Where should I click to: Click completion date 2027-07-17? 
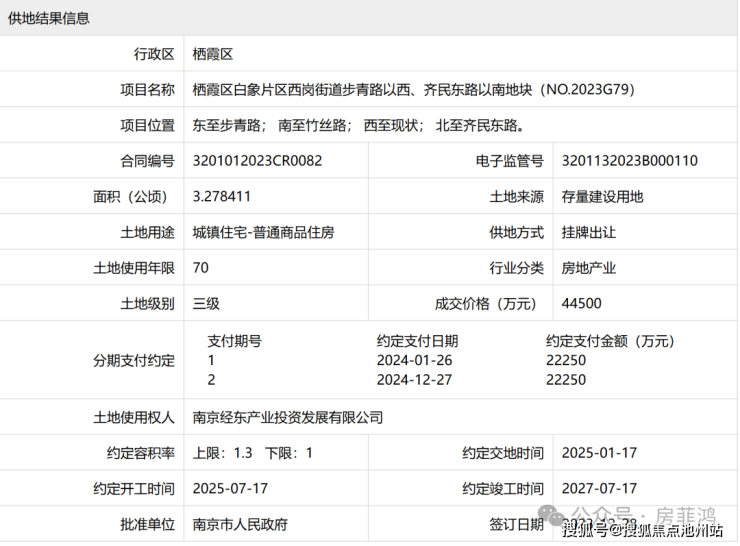pos(599,489)
